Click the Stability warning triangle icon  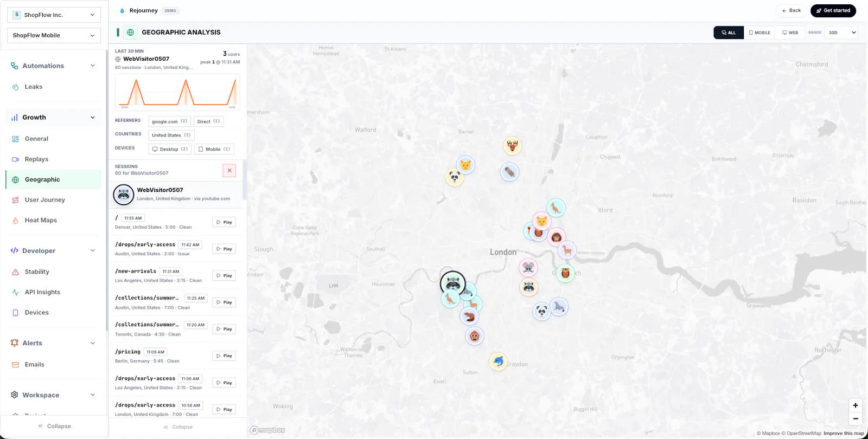[x=15, y=272]
